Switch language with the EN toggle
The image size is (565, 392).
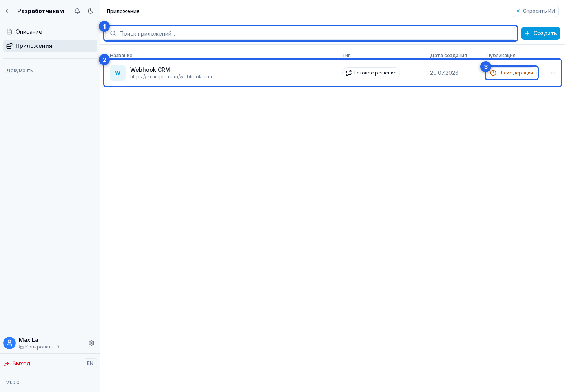coord(90,363)
